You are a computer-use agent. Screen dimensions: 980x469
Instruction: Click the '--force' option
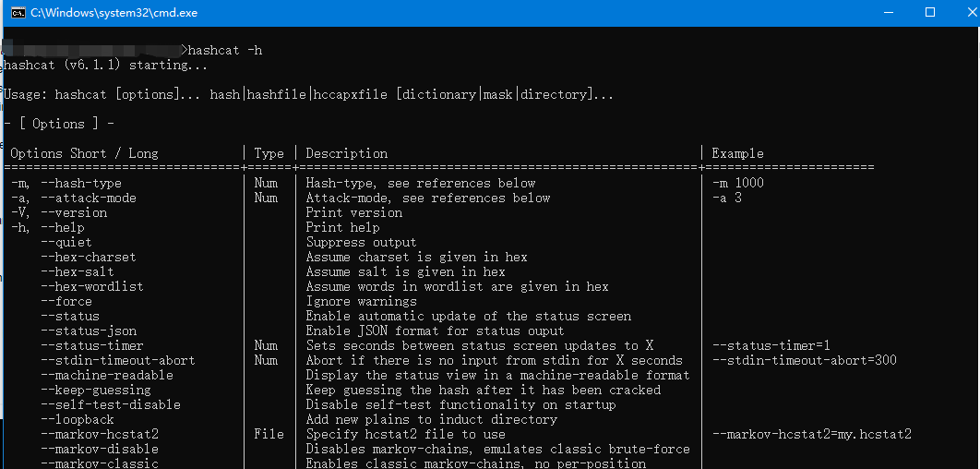click(66, 301)
